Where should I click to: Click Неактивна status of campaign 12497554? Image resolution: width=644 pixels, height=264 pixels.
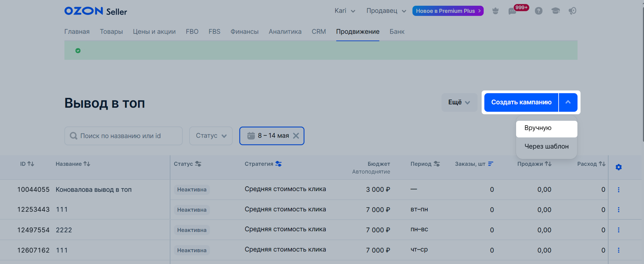192,230
